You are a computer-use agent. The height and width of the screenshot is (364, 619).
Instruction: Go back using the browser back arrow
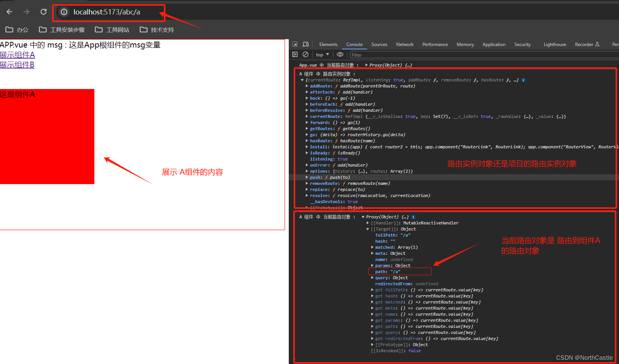(x=10, y=12)
